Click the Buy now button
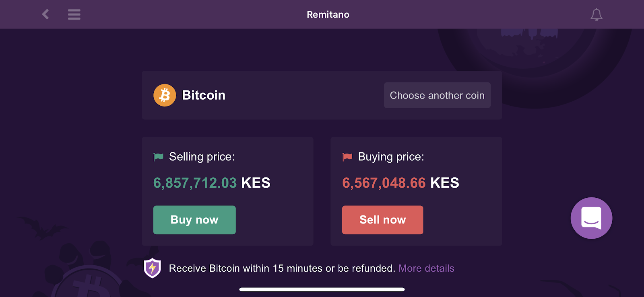Viewport: 644px width, 297px height. (x=194, y=220)
